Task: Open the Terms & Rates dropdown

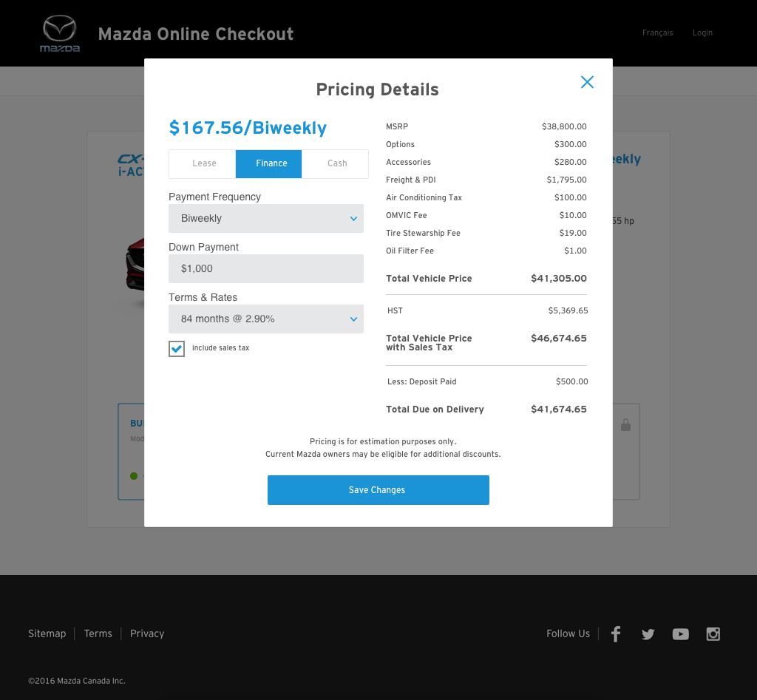Action: [x=266, y=319]
